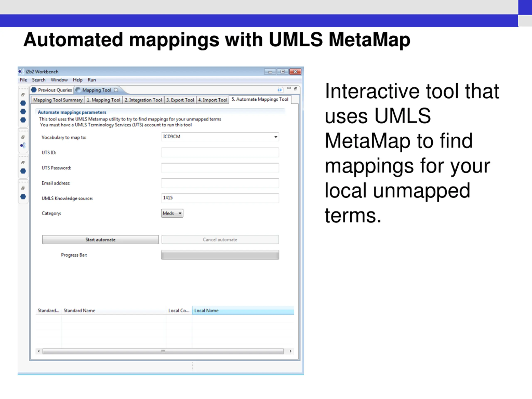This screenshot has width=532, height=399.
Task: Open the 3. Export Tool tab
Action: [180, 100]
